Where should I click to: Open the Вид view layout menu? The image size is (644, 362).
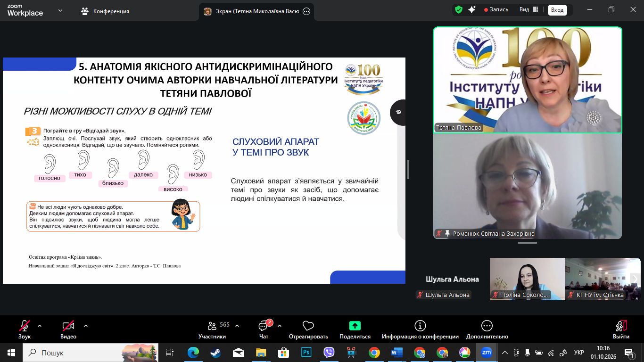tap(528, 9)
